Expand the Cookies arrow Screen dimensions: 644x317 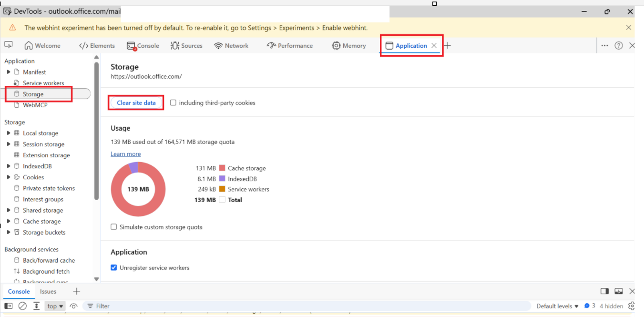(x=9, y=177)
